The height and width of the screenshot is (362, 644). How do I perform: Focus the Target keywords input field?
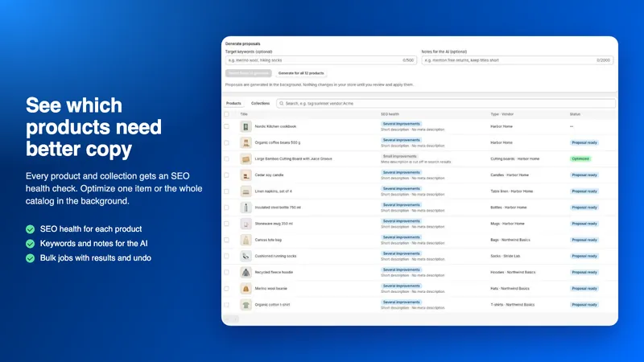(x=320, y=60)
